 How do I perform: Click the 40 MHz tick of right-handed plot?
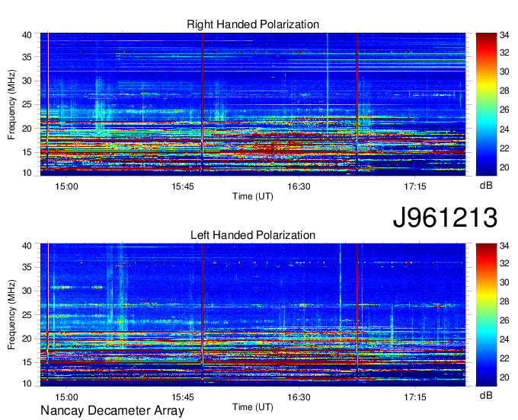click(27, 35)
